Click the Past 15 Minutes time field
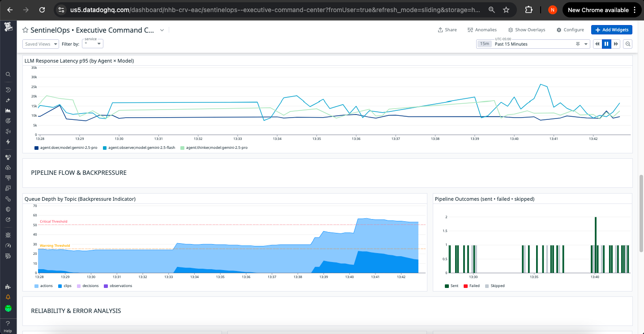This screenshot has width=644, height=334. point(533,44)
